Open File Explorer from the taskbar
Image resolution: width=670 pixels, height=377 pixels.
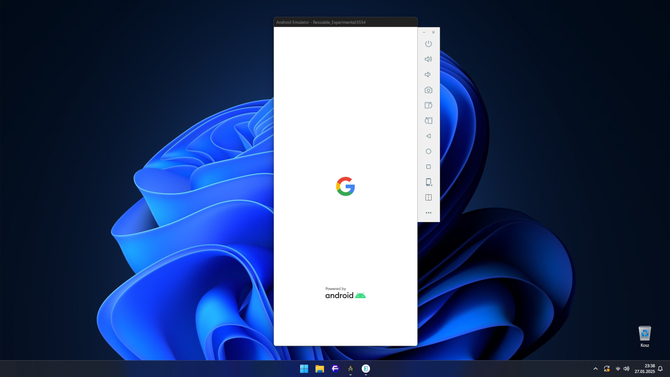point(320,368)
